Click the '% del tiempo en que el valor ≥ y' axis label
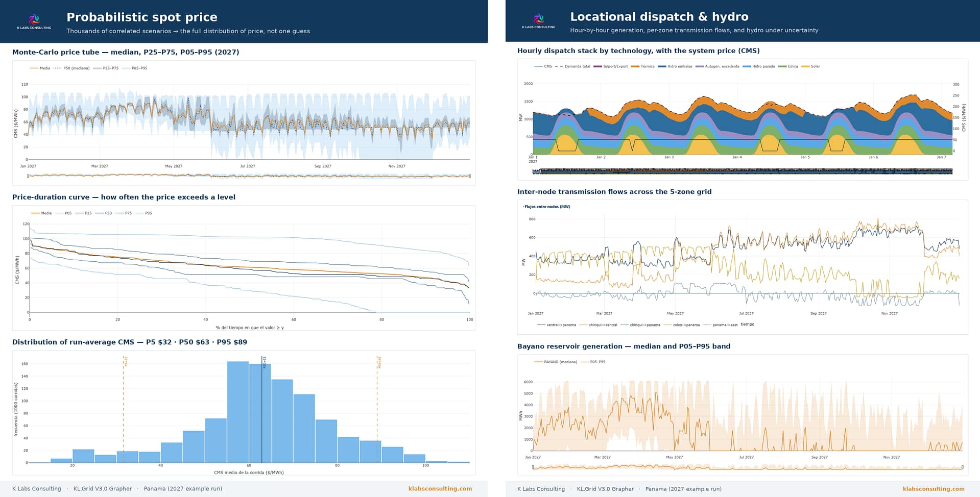This screenshot has width=980, height=497. coord(250,328)
